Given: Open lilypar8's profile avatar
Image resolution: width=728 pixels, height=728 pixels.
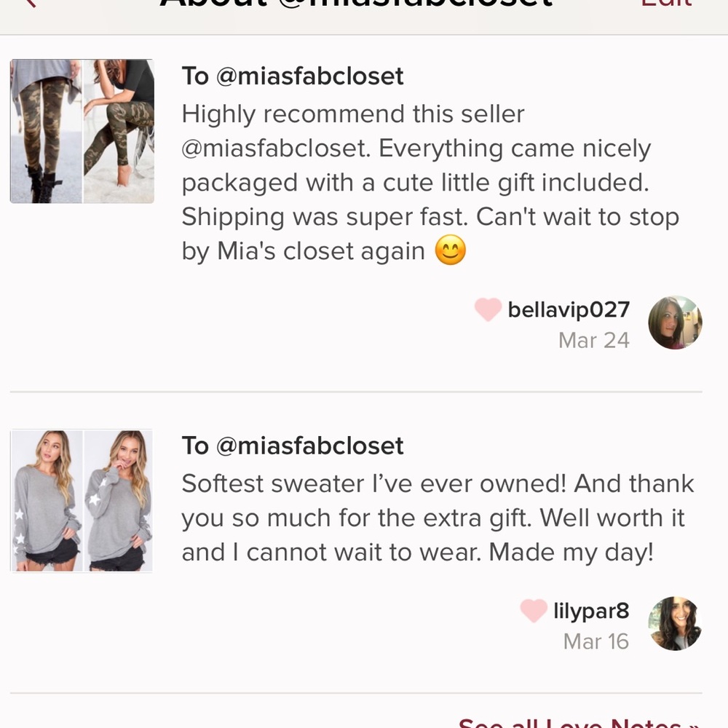Looking at the screenshot, I should tap(675, 623).
